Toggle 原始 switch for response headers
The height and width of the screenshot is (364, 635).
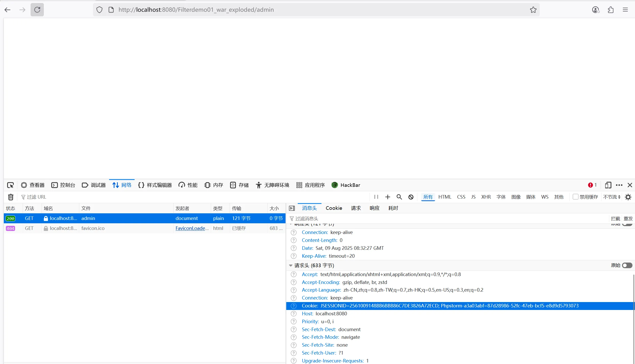click(627, 224)
